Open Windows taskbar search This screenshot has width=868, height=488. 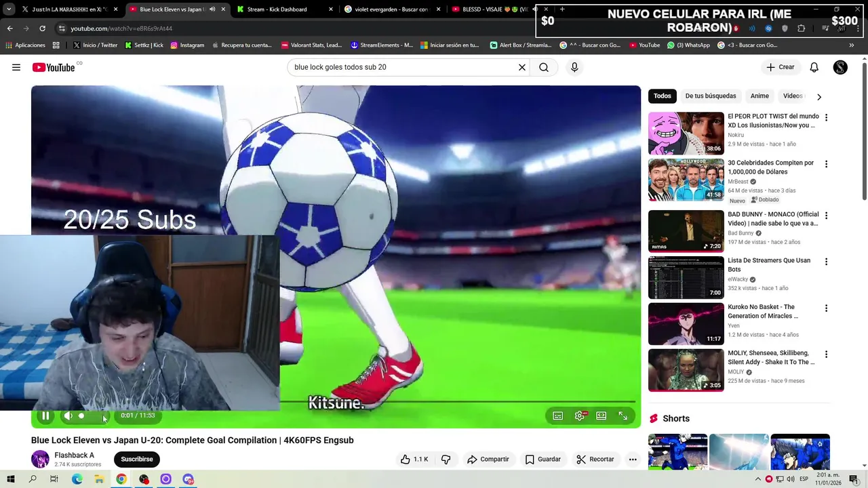(x=33, y=479)
